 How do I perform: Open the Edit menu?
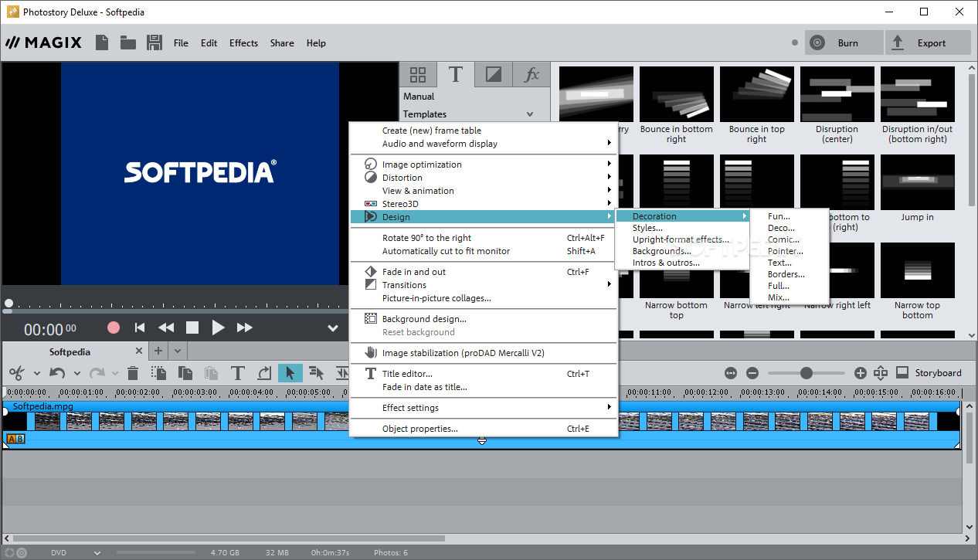coord(209,43)
